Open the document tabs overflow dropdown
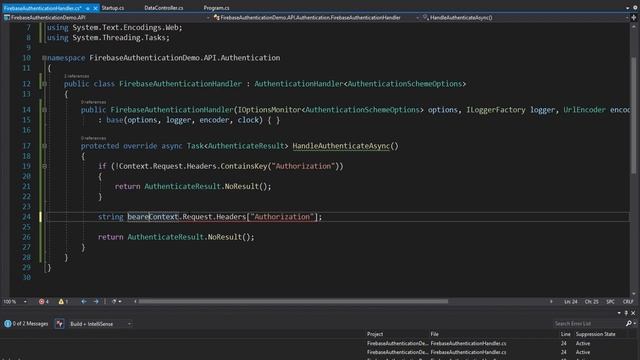 tap(627, 8)
